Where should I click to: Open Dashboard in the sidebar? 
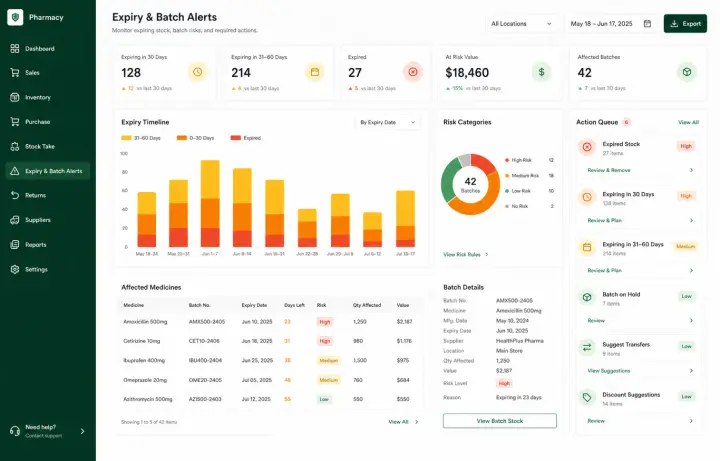48,48
